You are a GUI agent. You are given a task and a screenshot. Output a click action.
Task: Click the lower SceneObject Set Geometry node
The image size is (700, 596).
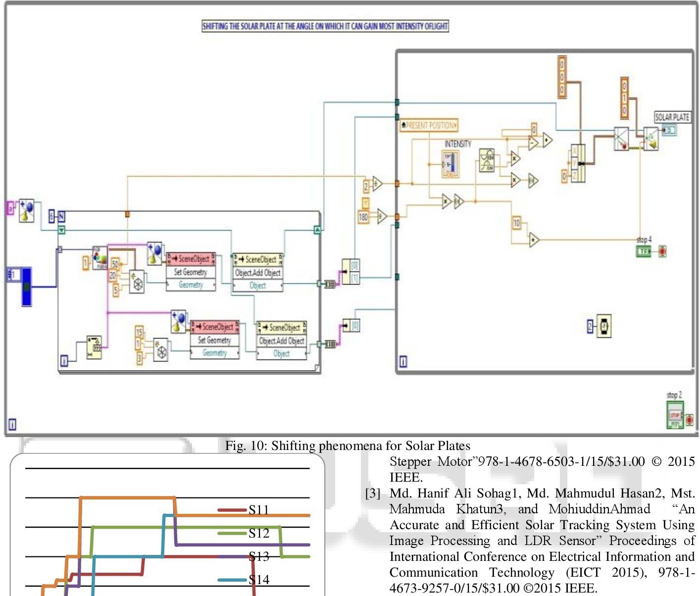(214, 340)
